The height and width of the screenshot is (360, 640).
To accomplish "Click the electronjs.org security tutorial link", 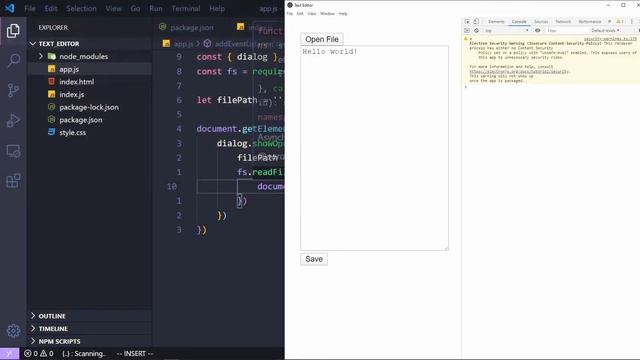I will [x=518, y=71].
